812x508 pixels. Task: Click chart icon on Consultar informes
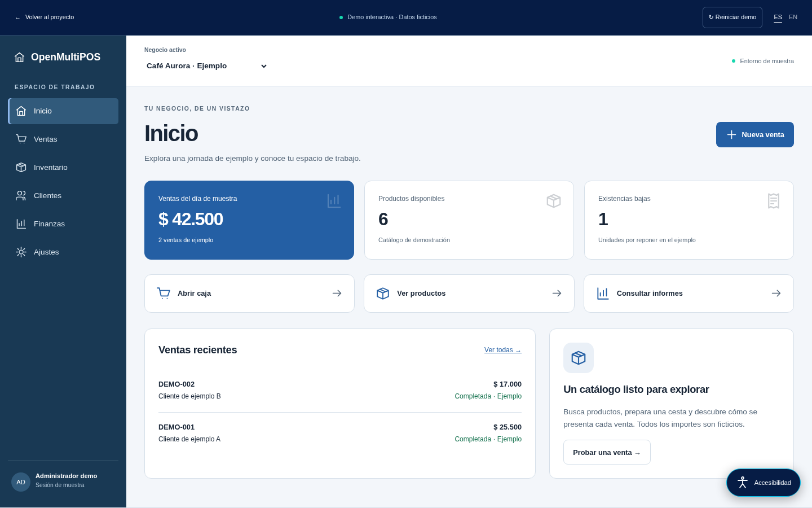tap(603, 294)
